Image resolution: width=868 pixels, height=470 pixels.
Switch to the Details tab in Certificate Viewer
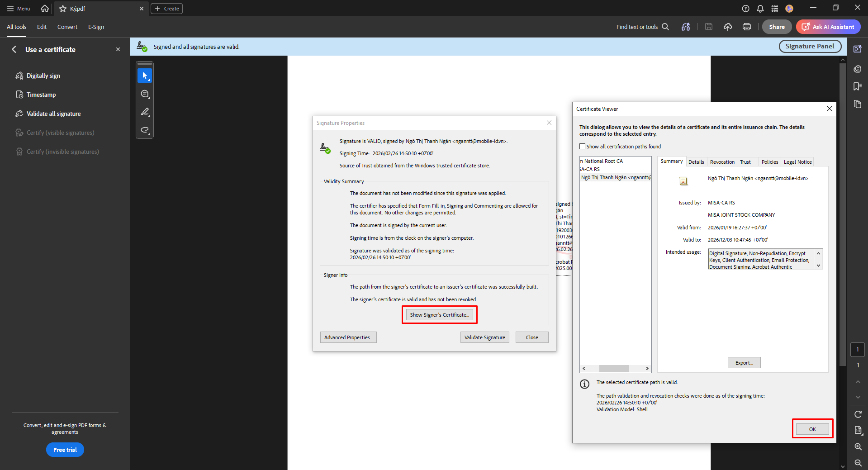pos(696,162)
